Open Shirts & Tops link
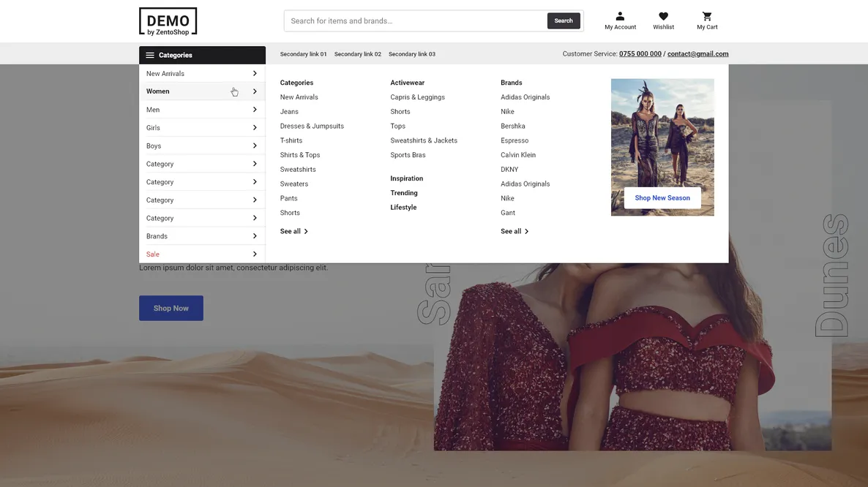Viewport: 868px width, 487px height. coord(300,155)
